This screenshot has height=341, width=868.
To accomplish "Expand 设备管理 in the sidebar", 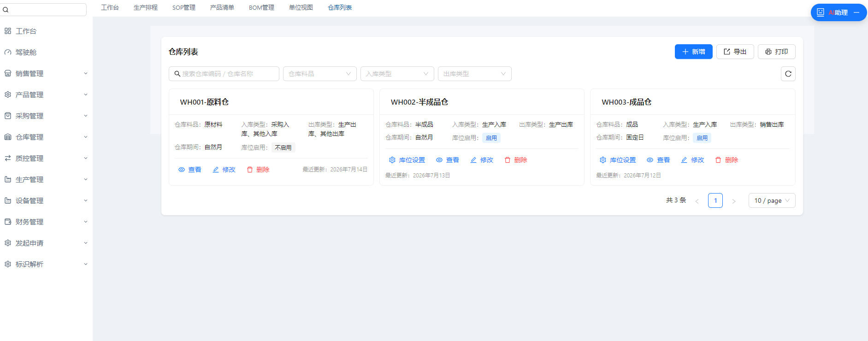I will tap(46, 200).
